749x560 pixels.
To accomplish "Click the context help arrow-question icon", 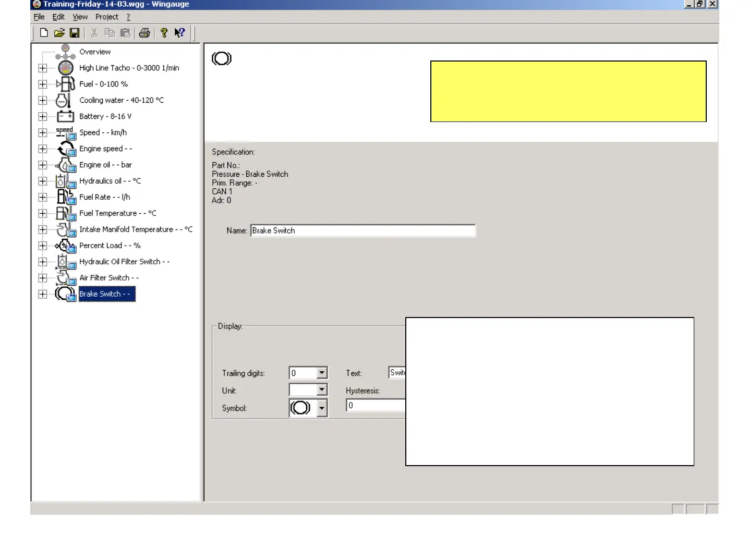I will pyautogui.click(x=179, y=33).
